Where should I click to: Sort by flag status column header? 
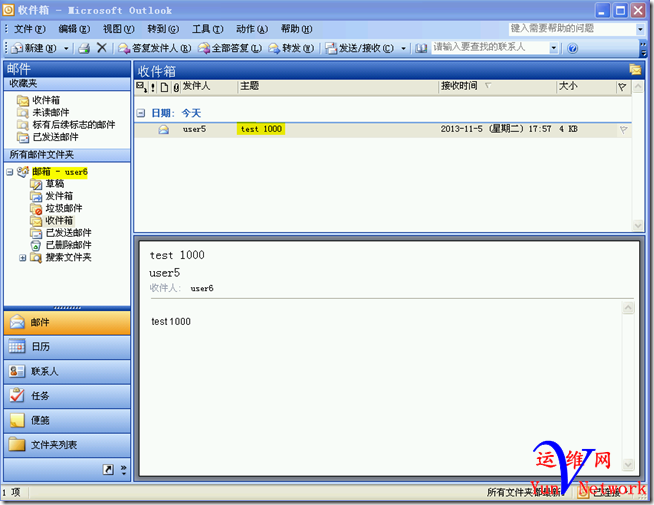pyautogui.click(x=622, y=87)
